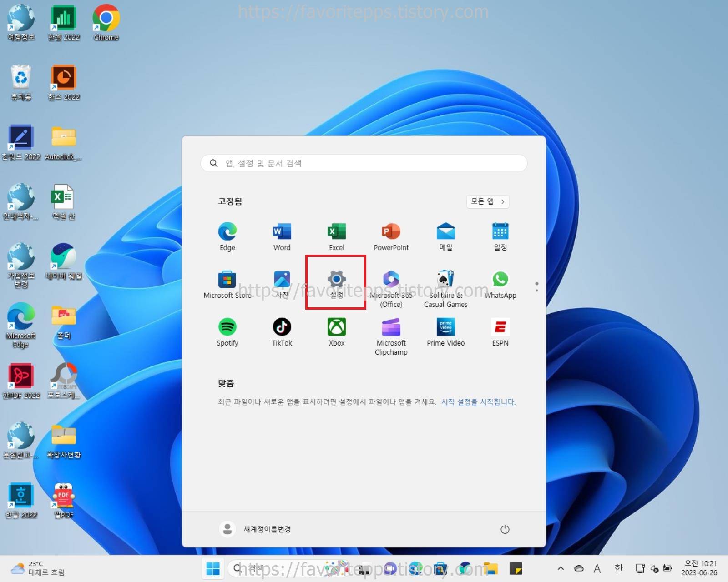
Task: Select the 한워드 2022 desktop shortcut
Action: tap(21, 142)
